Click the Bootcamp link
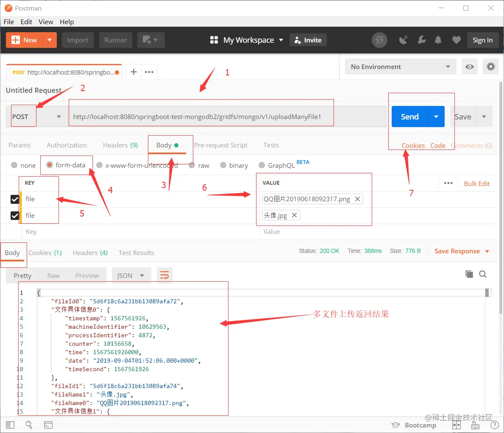The image size is (504, 433). click(414, 425)
